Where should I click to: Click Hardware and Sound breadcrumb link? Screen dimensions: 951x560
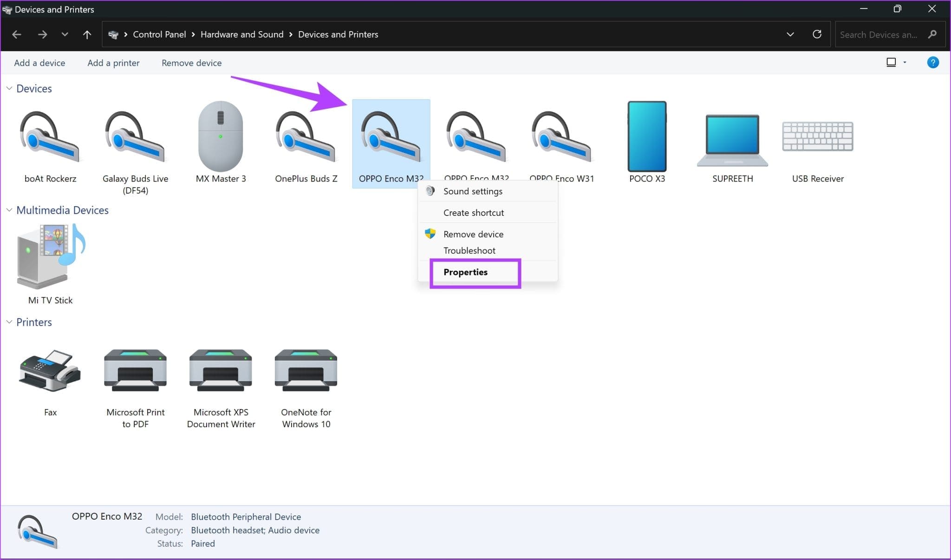point(241,34)
